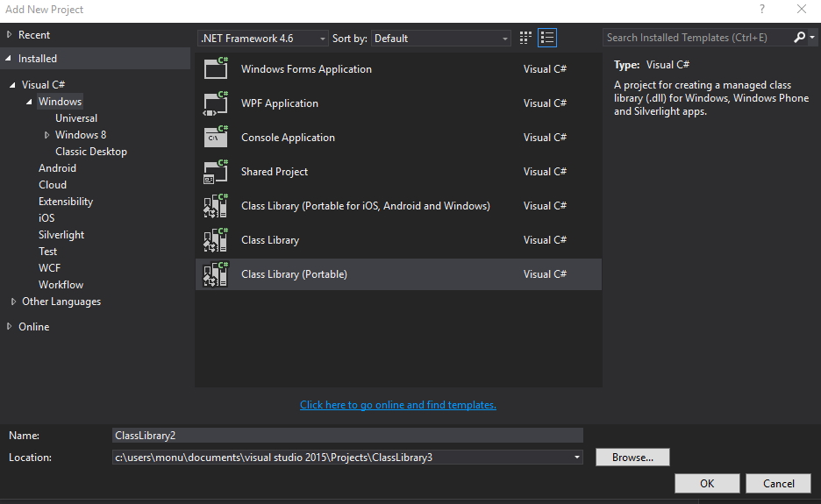The width and height of the screenshot is (821, 504).
Task: Select the Classic Desktop category
Action: tap(91, 152)
